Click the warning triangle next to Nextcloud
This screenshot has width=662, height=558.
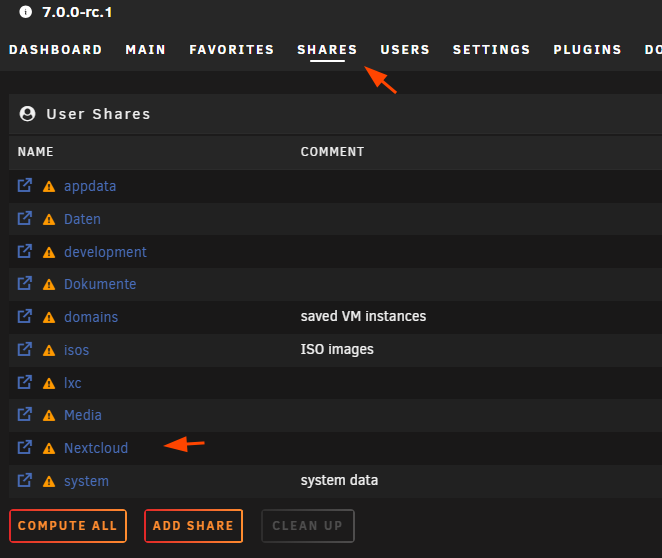[49, 448]
